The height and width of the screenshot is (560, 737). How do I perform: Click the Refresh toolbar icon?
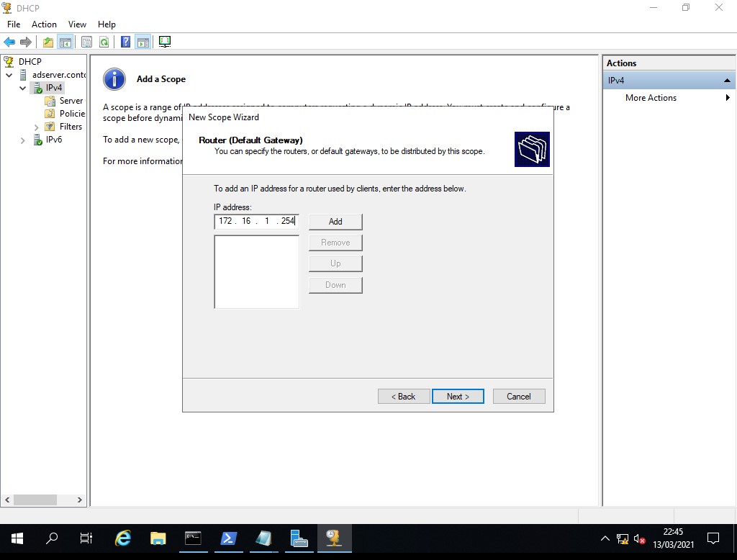pyautogui.click(x=104, y=42)
